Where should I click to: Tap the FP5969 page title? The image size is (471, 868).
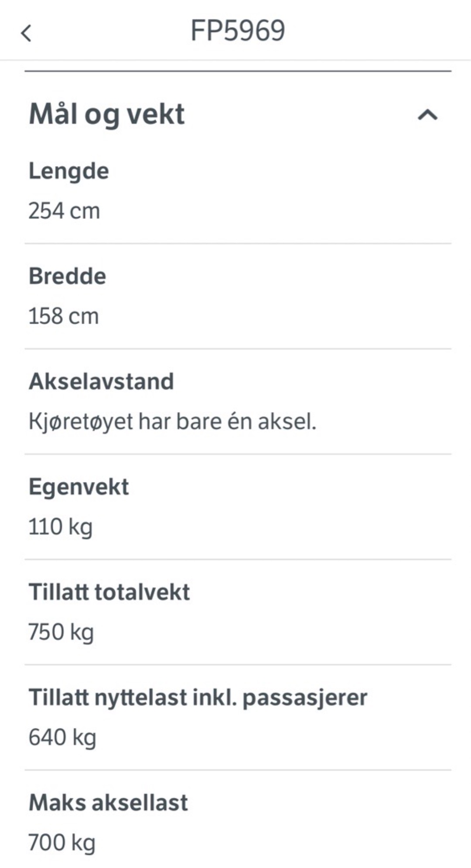238,31
